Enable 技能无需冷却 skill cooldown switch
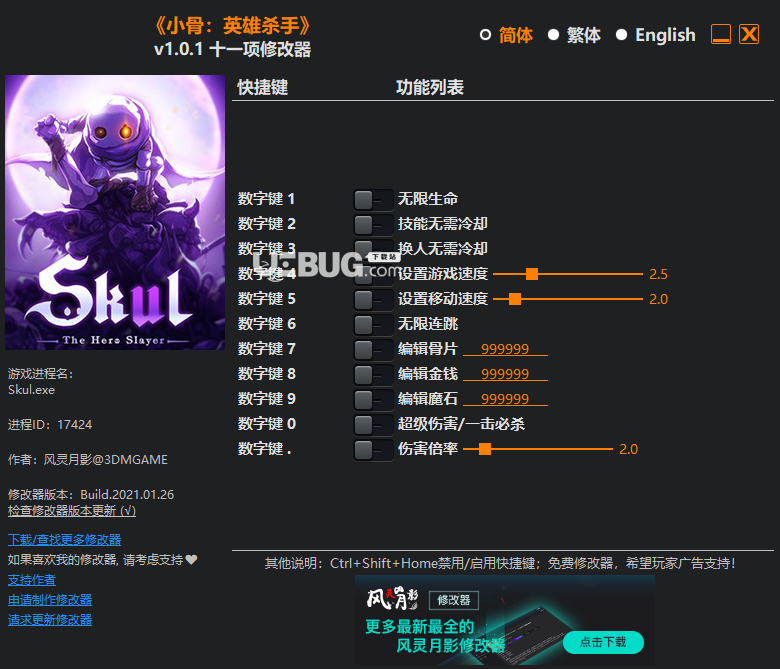Image resolution: width=780 pixels, height=669 pixels. [373, 225]
